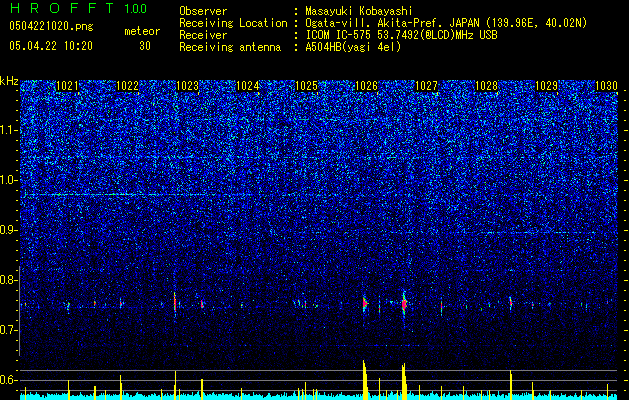
Task: Click the 0.7 frequency axis label
Action: point(9,330)
